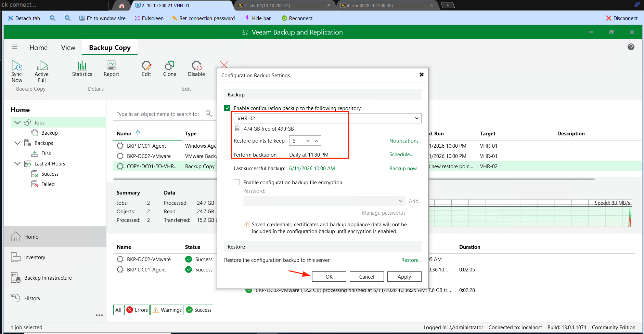Edit the selected job
Image resolution: width=644 pixels, height=334 pixels.
point(146,69)
